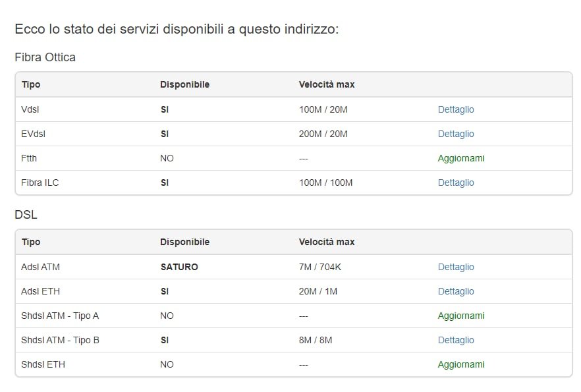Open Dettaglio for Shdsl ATM - Tipo B
This screenshot has height=392, width=581.
[456, 340]
